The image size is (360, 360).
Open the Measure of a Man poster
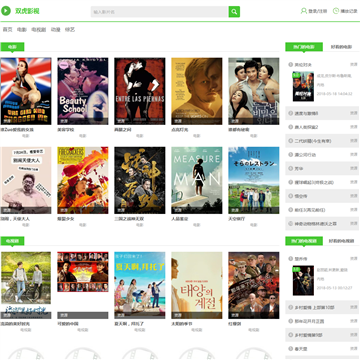197,180
